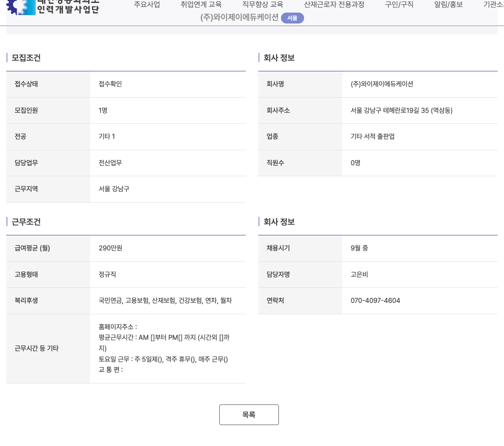The image size is (504, 446).
Task: Open the 알림/홍보 menu
Action: [449, 5]
